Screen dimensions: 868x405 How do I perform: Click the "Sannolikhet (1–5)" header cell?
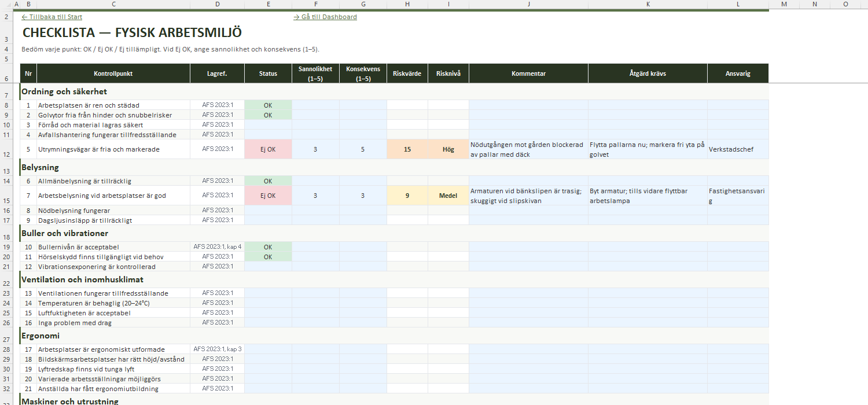[315, 73]
